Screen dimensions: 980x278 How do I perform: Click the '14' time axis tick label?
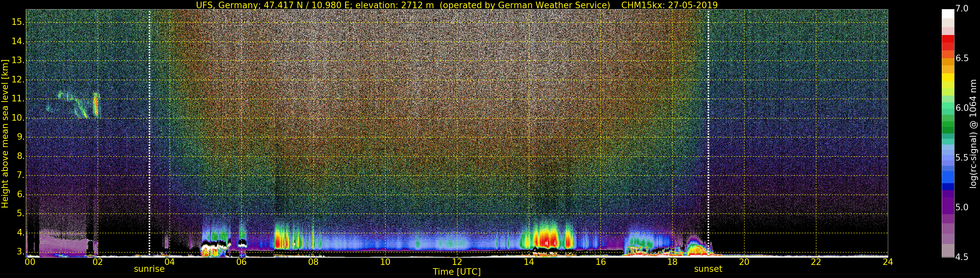tap(529, 262)
